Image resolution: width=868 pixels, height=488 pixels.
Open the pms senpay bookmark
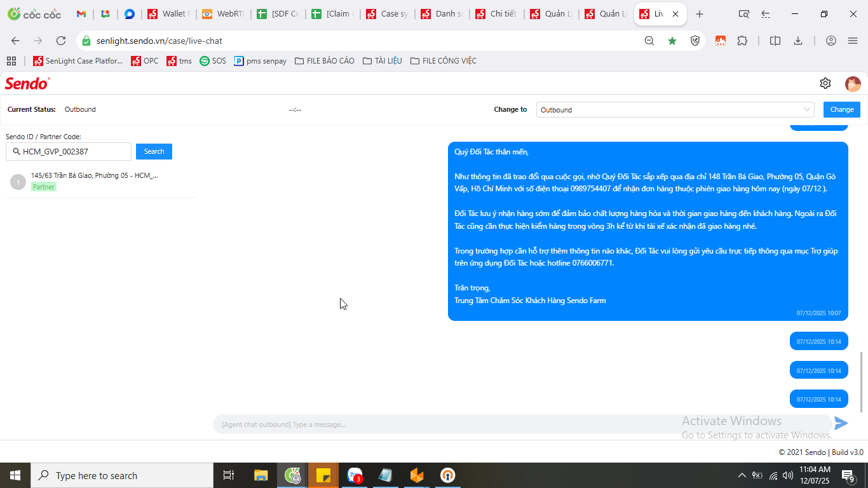click(261, 61)
